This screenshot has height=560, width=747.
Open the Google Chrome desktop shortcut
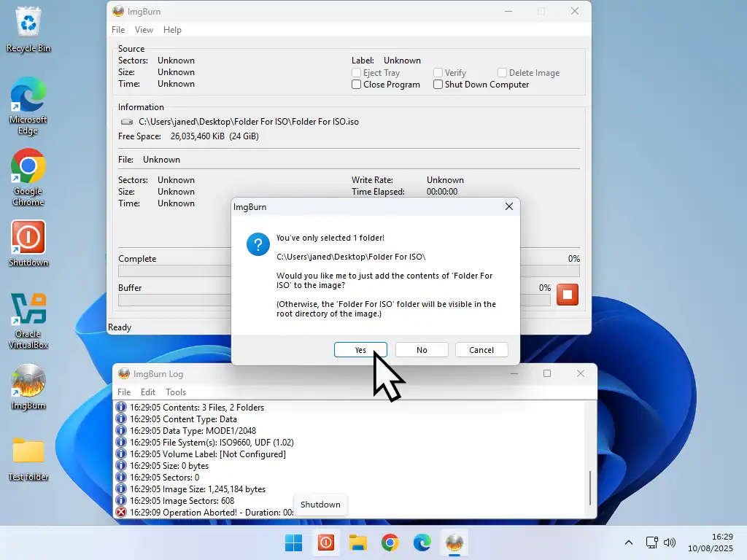[28, 177]
